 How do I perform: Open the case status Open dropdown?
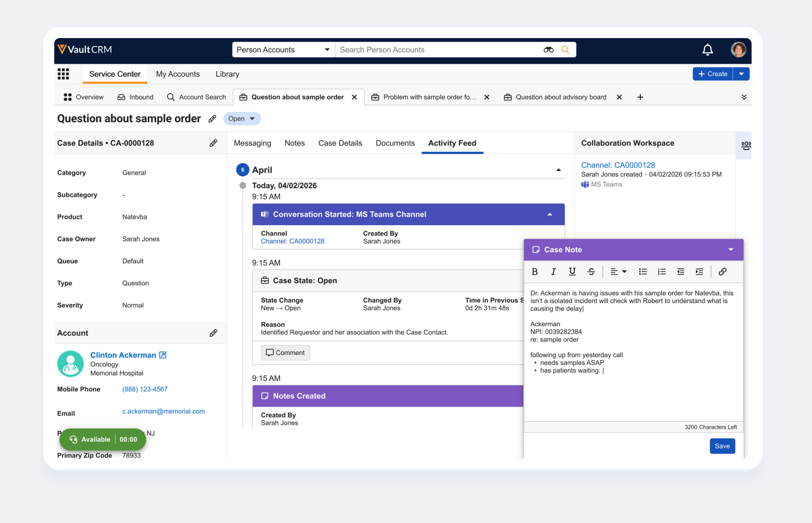(242, 119)
